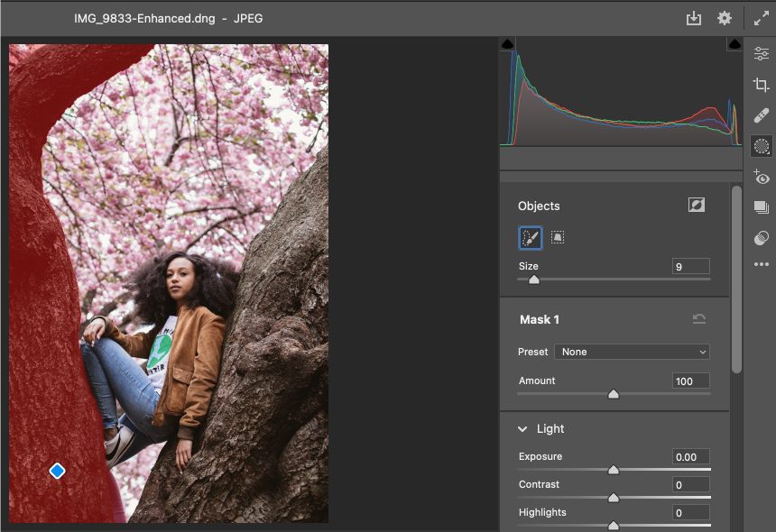Click the download/save icon in the top bar
The height and width of the screenshot is (532, 776).
pyautogui.click(x=693, y=17)
